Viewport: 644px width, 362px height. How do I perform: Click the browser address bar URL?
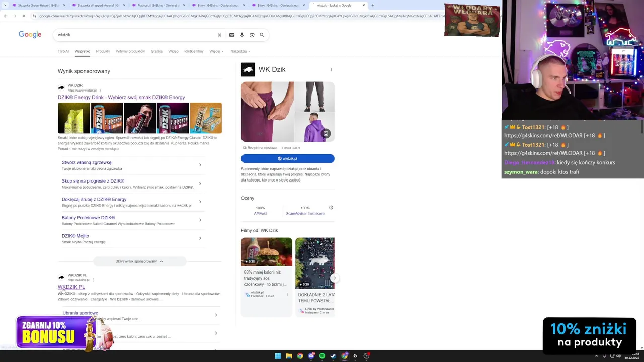coord(242,16)
